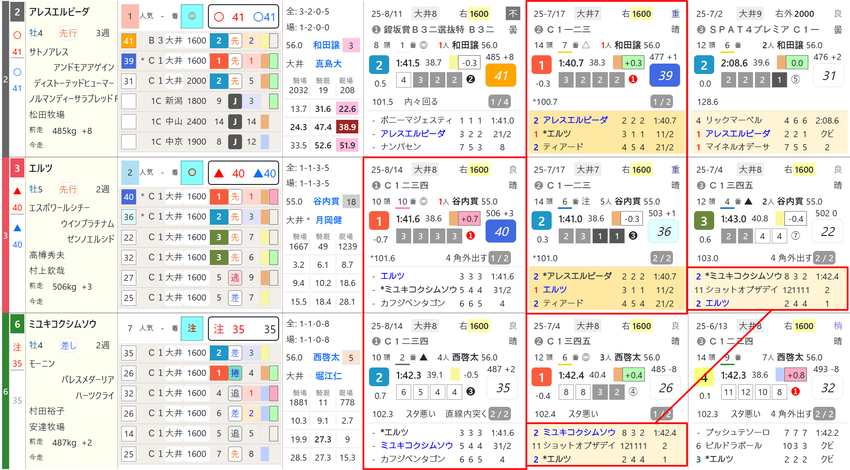Click ミユキコクシムソウ link in 25-7/4 highlighted results
Screen dimensions: 850x470
point(579,433)
